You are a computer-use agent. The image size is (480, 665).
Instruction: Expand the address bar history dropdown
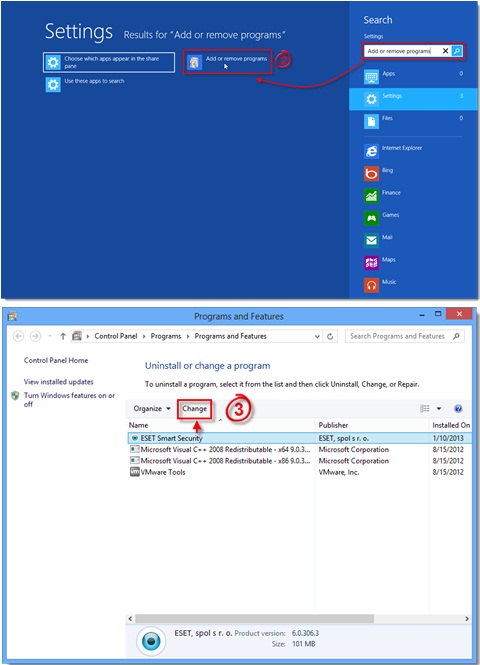pyautogui.click(x=317, y=336)
